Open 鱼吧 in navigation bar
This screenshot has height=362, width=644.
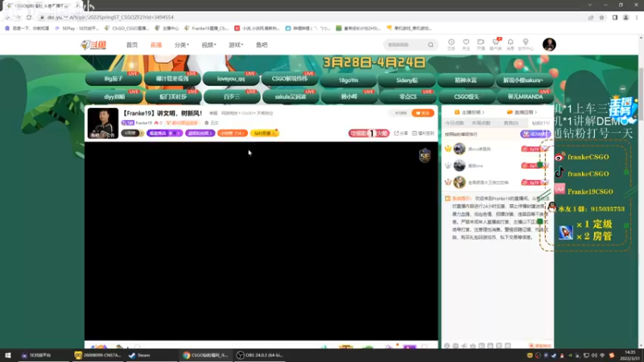pyautogui.click(x=262, y=45)
